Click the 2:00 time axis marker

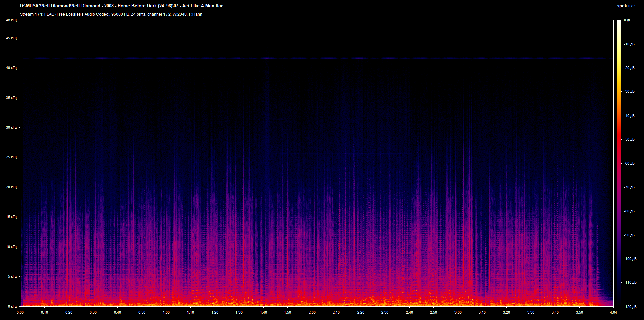click(312, 312)
